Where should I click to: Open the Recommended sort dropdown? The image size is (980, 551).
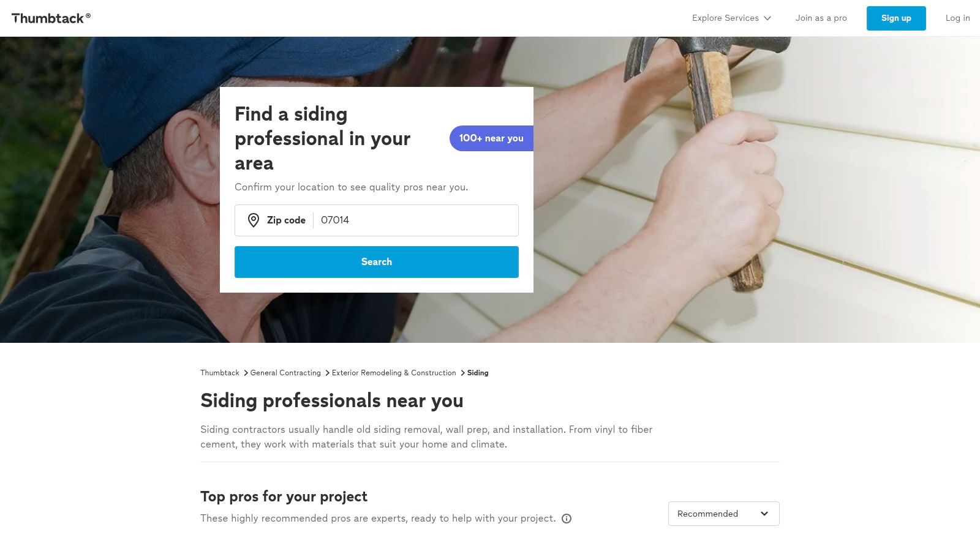(723, 514)
